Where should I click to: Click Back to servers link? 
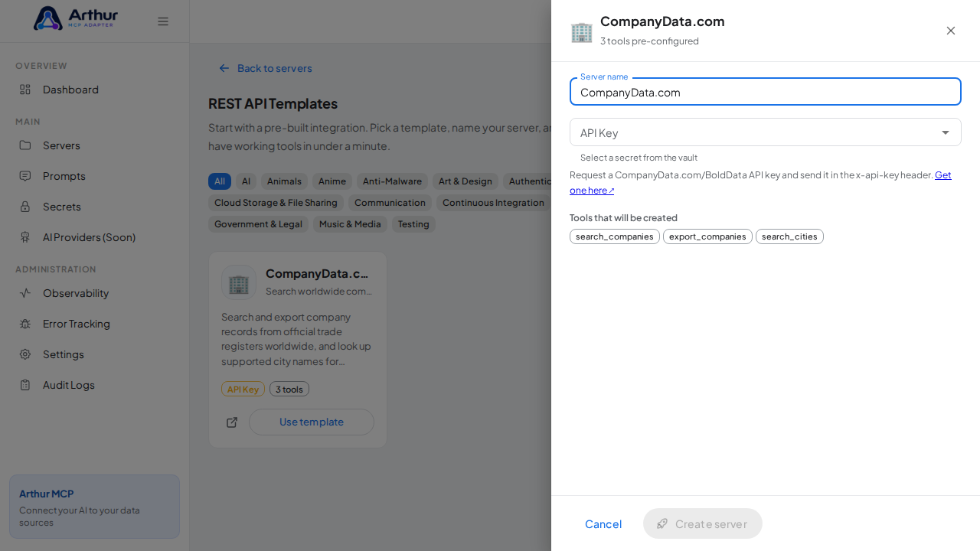pyautogui.click(x=266, y=68)
